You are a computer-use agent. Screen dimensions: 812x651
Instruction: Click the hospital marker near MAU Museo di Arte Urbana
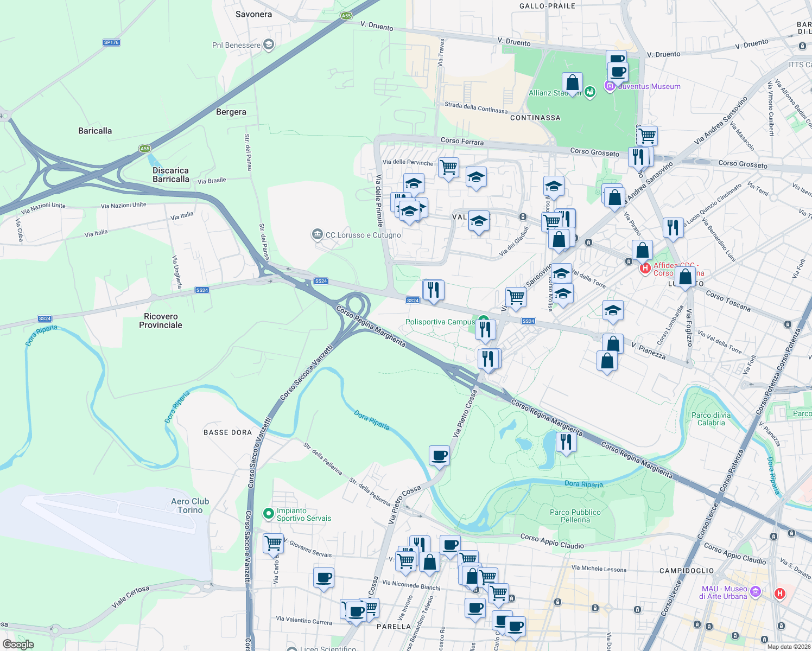780,593
